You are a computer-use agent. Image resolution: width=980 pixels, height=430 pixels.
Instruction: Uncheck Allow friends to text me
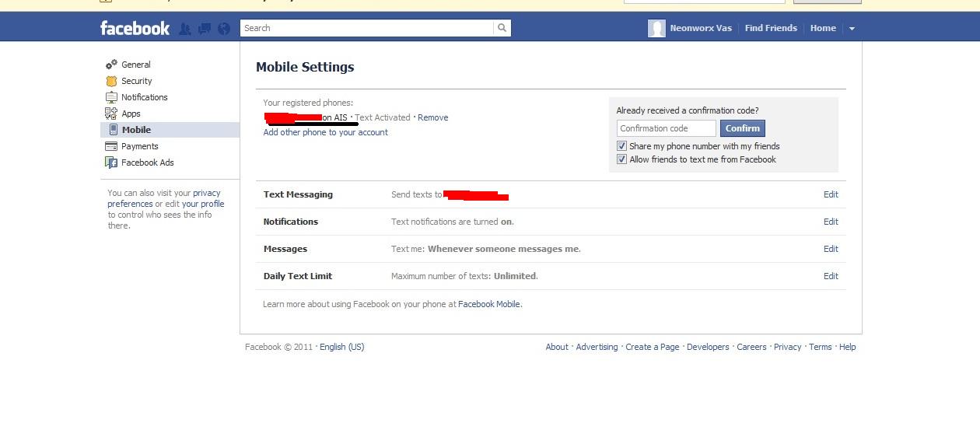pyautogui.click(x=621, y=159)
